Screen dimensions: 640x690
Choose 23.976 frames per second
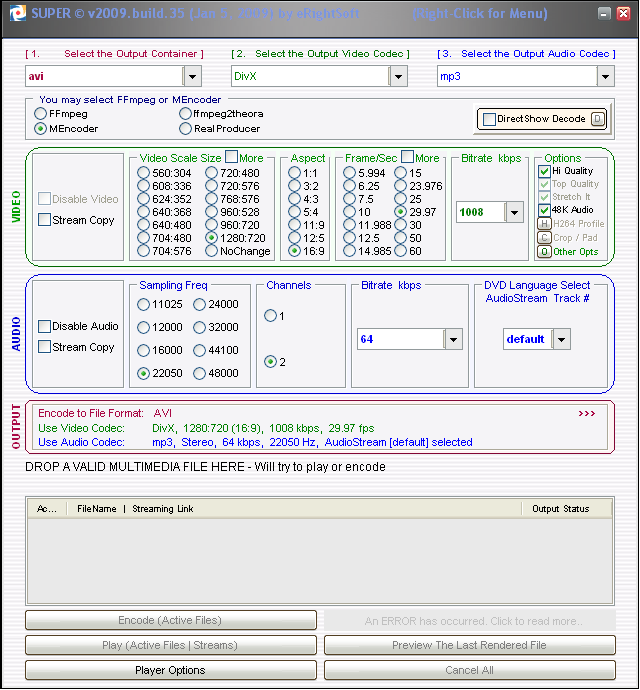(x=401, y=186)
